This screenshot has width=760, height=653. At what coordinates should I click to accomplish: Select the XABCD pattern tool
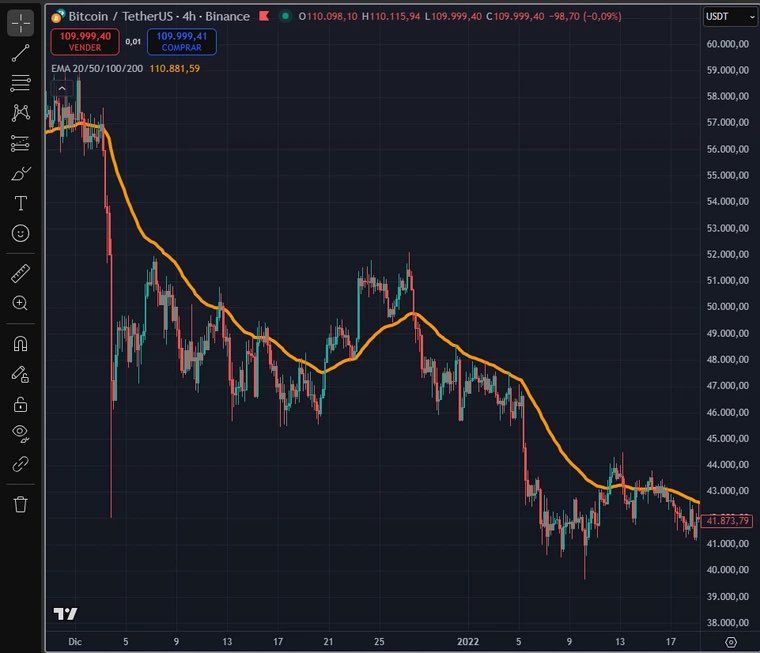(20, 112)
